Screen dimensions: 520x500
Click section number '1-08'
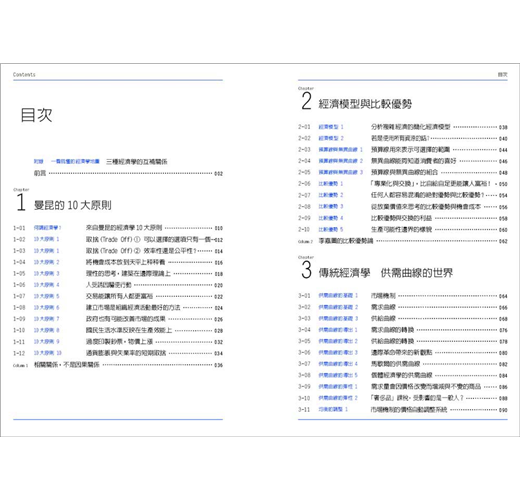coord(19,307)
